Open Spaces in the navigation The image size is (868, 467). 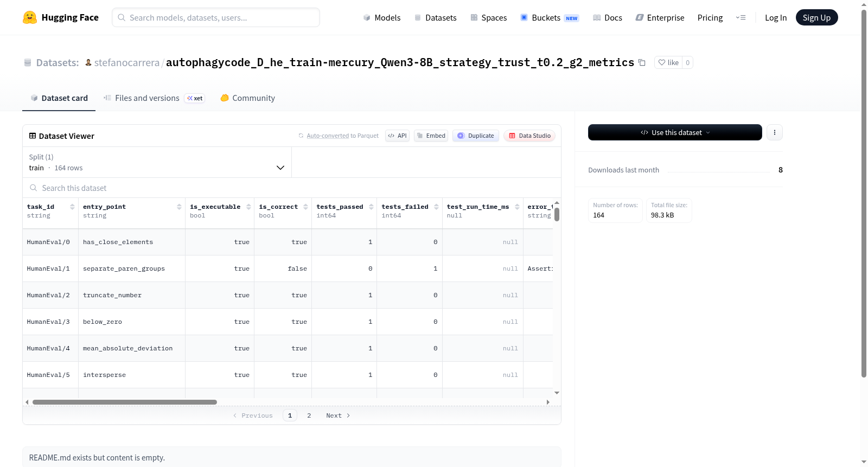[x=488, y=17]
